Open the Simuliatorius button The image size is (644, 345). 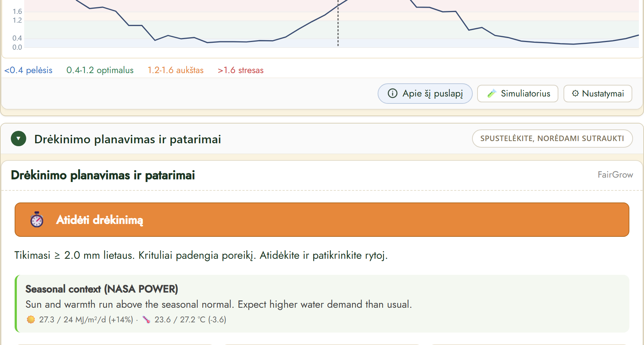point(518,94)
